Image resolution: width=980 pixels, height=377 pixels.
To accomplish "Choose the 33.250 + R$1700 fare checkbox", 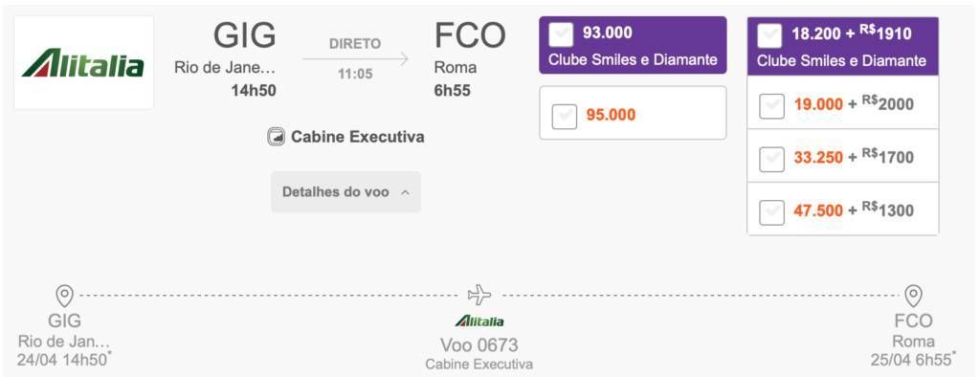I will pyautogui.click(x=772, y=159).
